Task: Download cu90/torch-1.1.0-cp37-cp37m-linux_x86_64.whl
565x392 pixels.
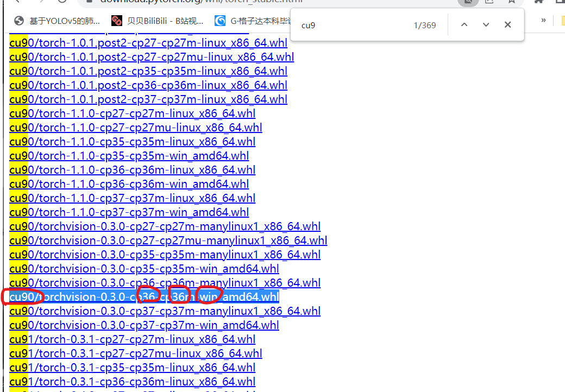Action: click(132, 198)
